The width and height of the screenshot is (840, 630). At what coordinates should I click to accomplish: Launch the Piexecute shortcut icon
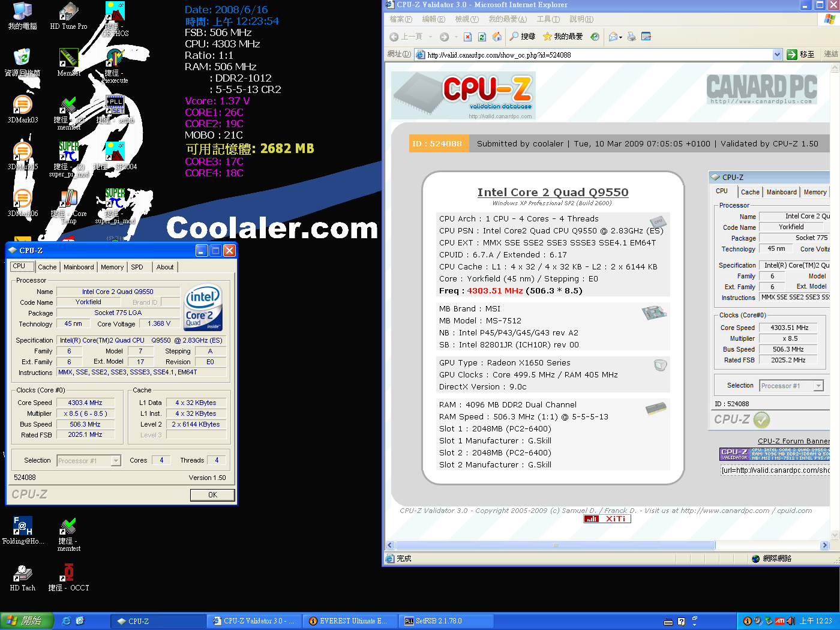tap(115, 65)
